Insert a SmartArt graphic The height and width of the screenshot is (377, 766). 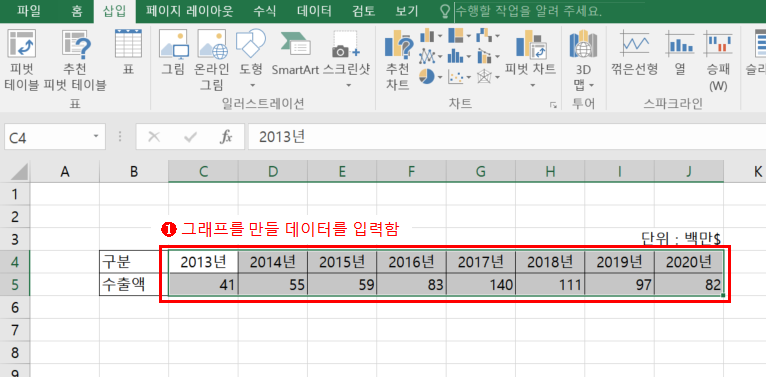pos(295,51)
